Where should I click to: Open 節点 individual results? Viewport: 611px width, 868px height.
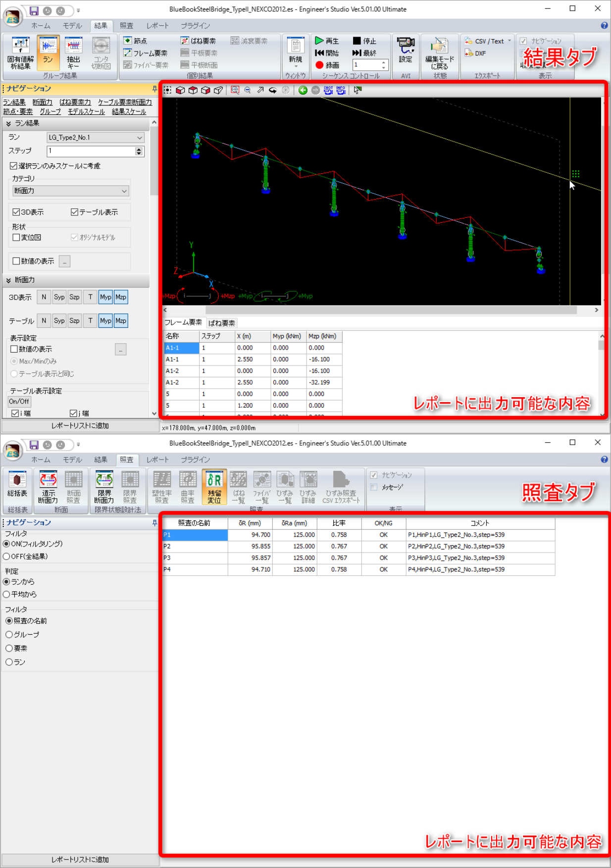(135, 41)
